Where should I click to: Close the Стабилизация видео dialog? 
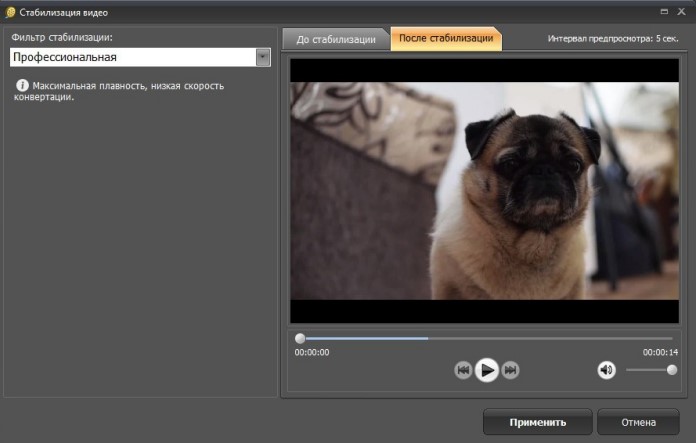point(682,11)
